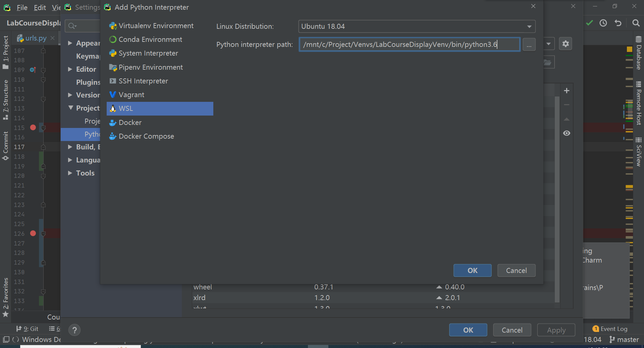The image size is (644, 348).
Task: Open Keymap settings page
Action: [x=88, y=56]
